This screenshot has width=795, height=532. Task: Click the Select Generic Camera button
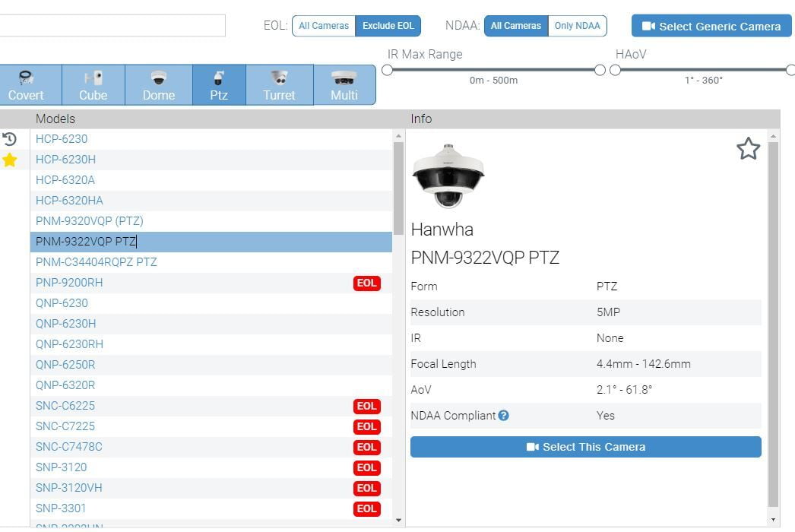point(711,26)
